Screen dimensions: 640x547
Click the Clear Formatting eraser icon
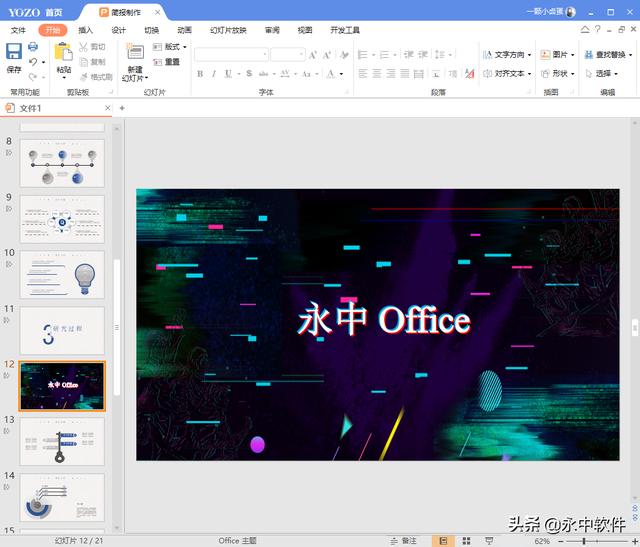point(344,55)
